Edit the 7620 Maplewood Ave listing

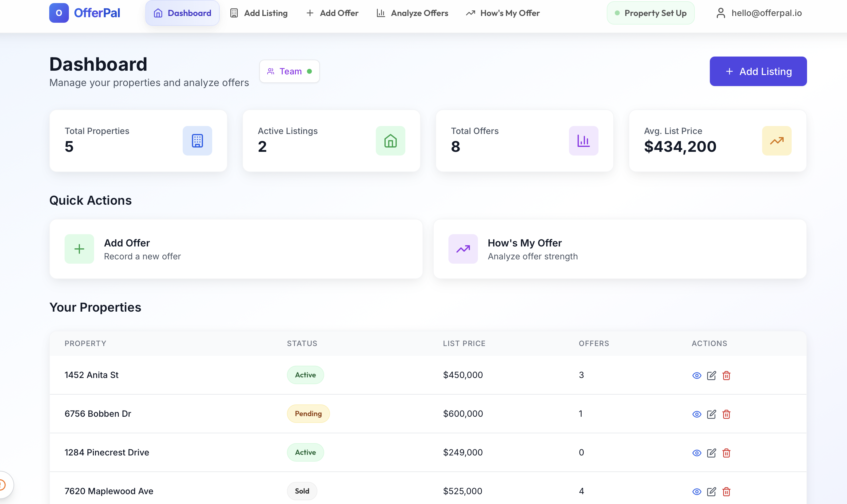click(711, 491)
